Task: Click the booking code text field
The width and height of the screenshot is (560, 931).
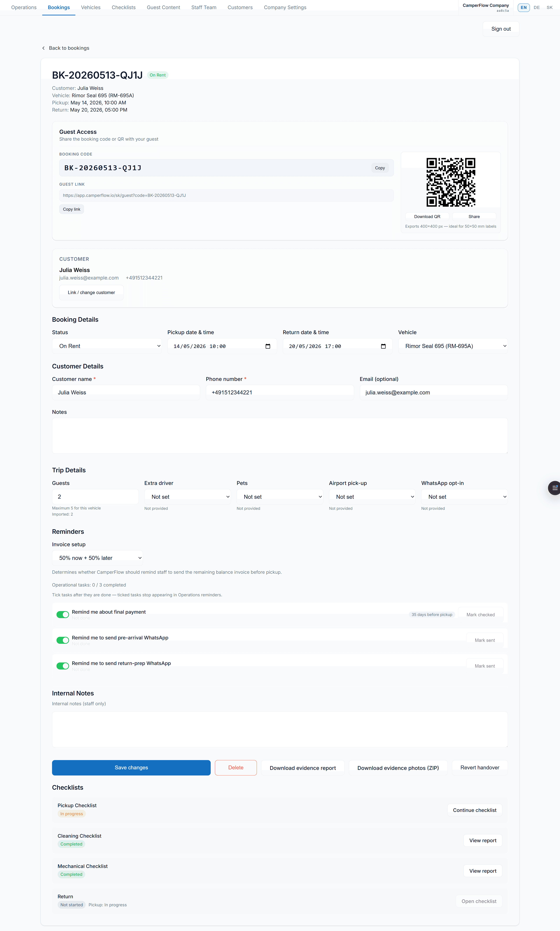Action: click(x=226, y=168)
